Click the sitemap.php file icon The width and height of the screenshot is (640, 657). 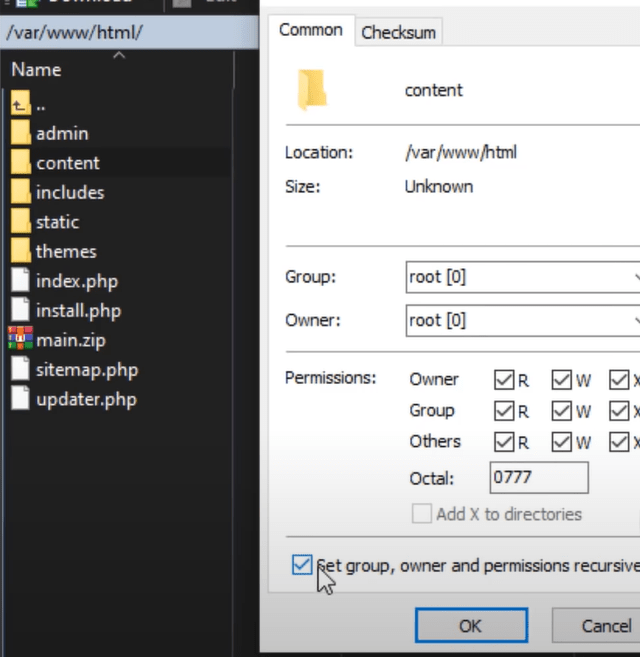coord(20,368)
